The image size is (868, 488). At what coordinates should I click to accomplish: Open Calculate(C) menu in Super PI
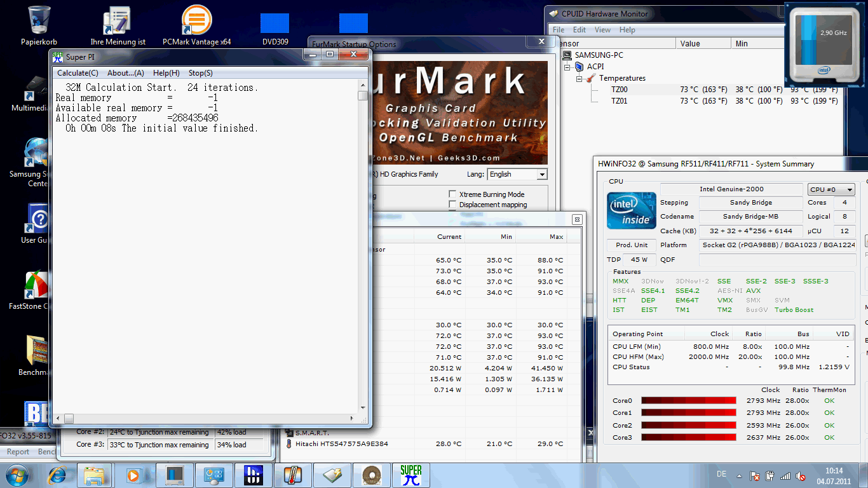point(78,73)
